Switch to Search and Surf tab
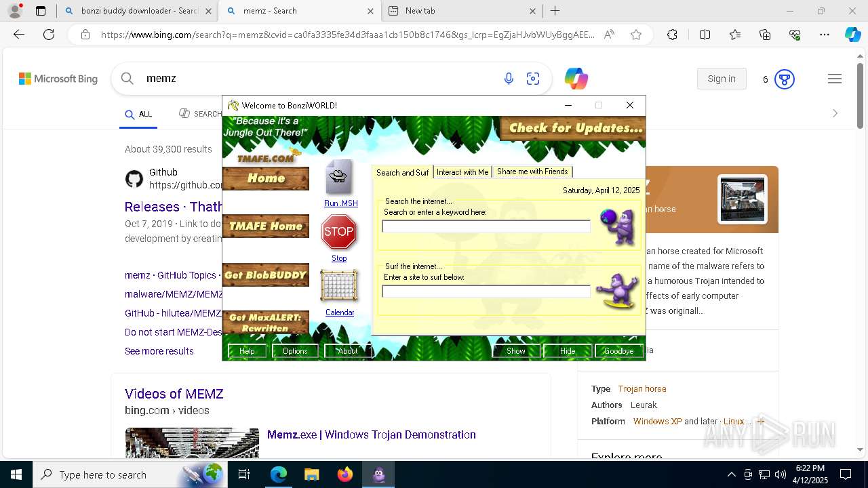Viewport: 868px width, 488px height. (403, 172)
